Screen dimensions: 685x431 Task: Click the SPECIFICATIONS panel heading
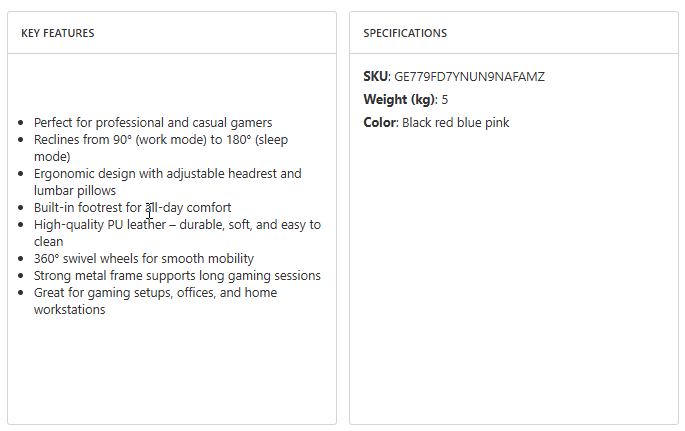pos(405,33)
